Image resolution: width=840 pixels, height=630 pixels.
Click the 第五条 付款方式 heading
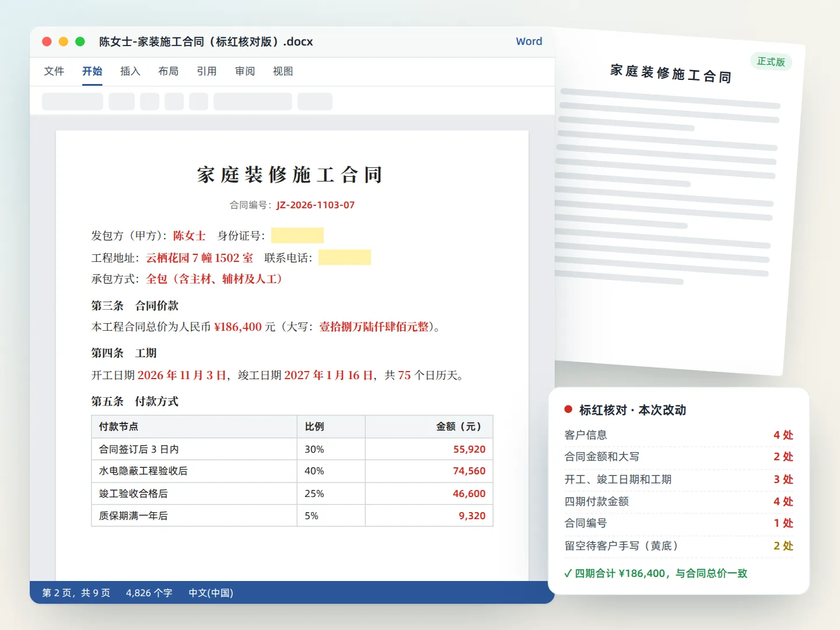(135, 401)
